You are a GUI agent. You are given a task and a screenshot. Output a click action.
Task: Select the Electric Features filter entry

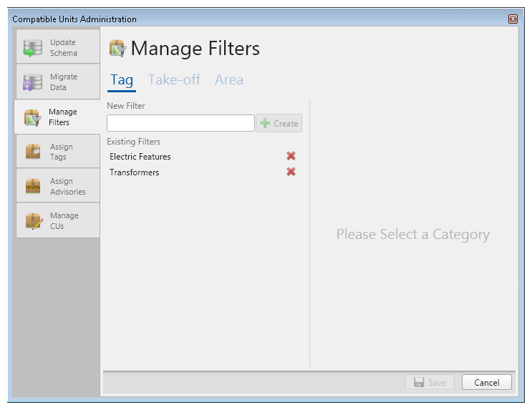(140, 157)
